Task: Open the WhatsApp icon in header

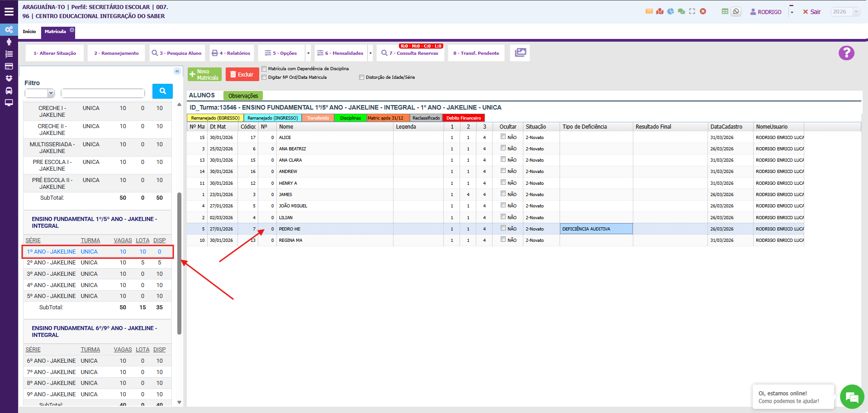Action: [x=736, y=12]
